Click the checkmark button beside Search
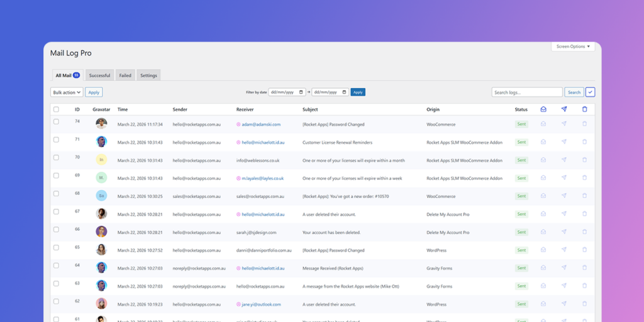The width and height of the screenshot is (644, 322). pyautogui.click(x=590, y=92)
